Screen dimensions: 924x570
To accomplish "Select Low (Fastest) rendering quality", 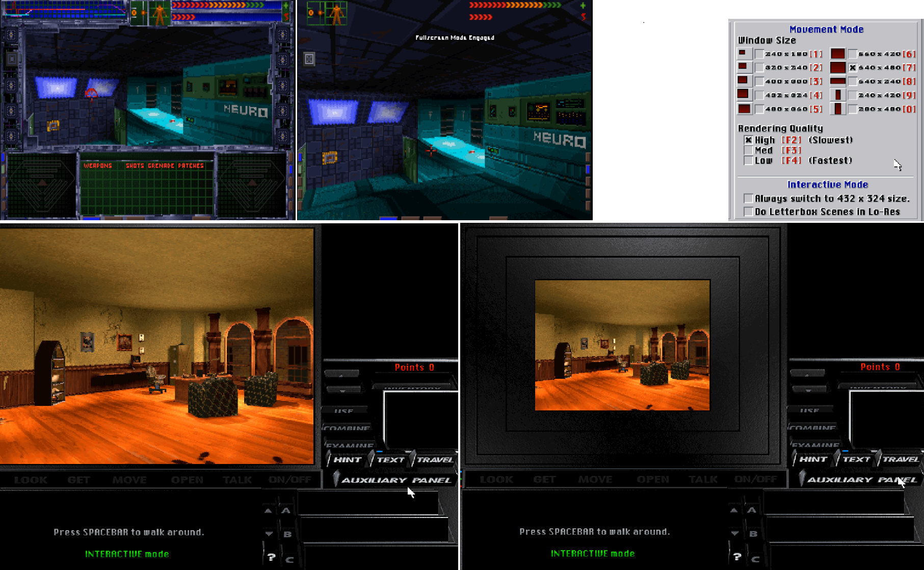I will [x=748, y=161].
